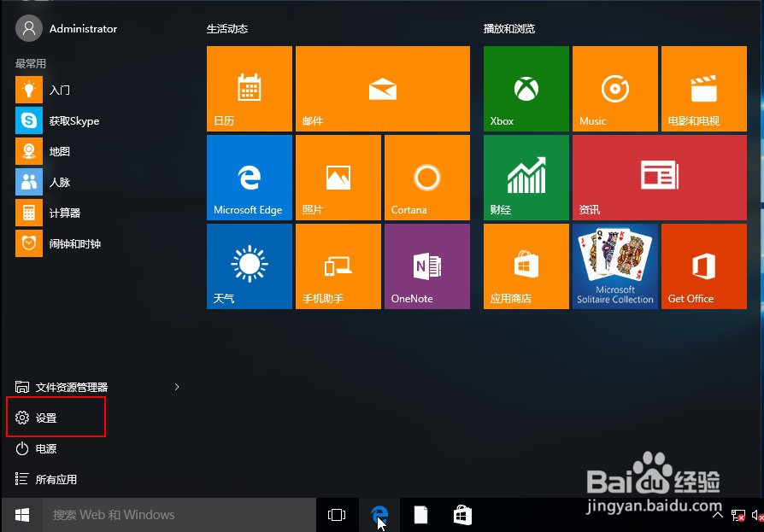Click the 生活动态 group header
The height and width of the screenshot is (532, 764).
(x=227, y=29)
